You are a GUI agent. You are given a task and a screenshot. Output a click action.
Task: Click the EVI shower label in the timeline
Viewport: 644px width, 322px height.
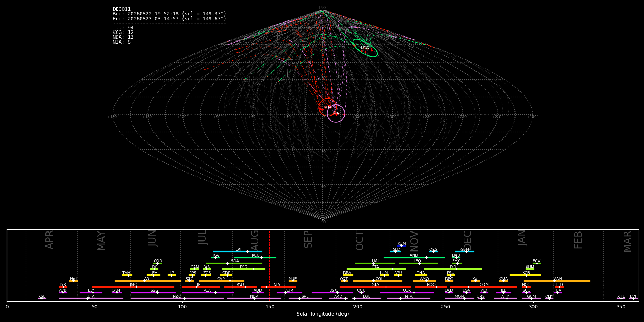633,297
